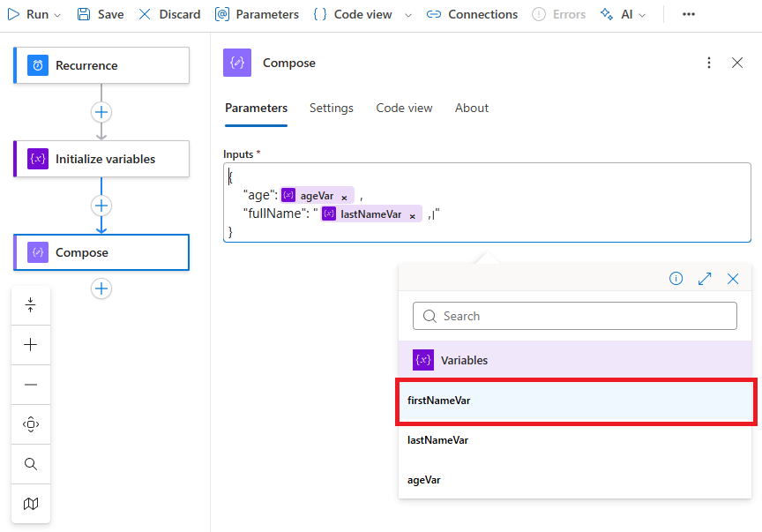Close the Compose panel
762x532 pixels.
point(737,63)
